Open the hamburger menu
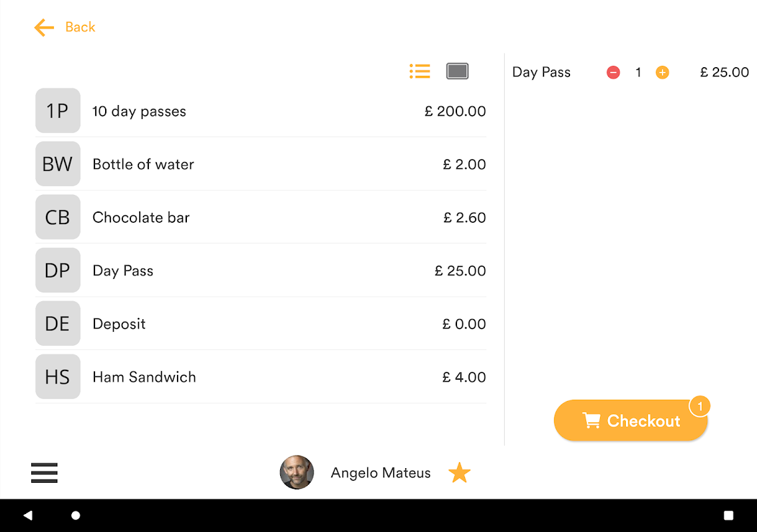 pos(45,473)
